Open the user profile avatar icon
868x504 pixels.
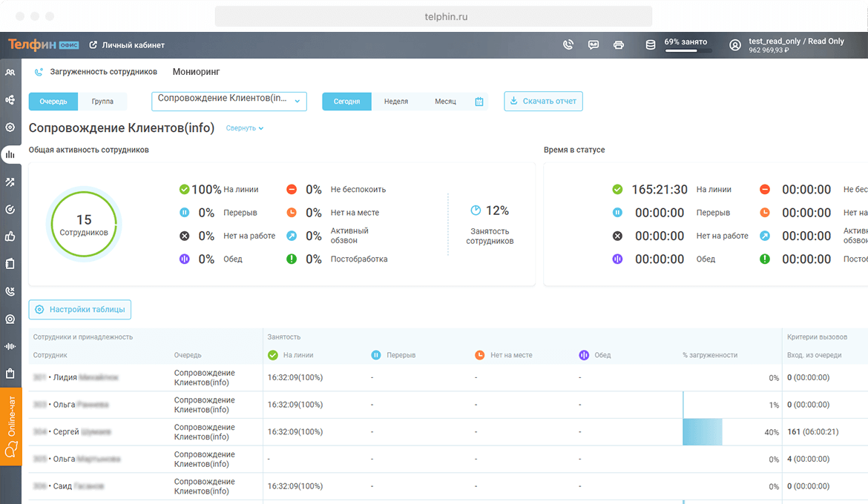(x=735, y=45)
